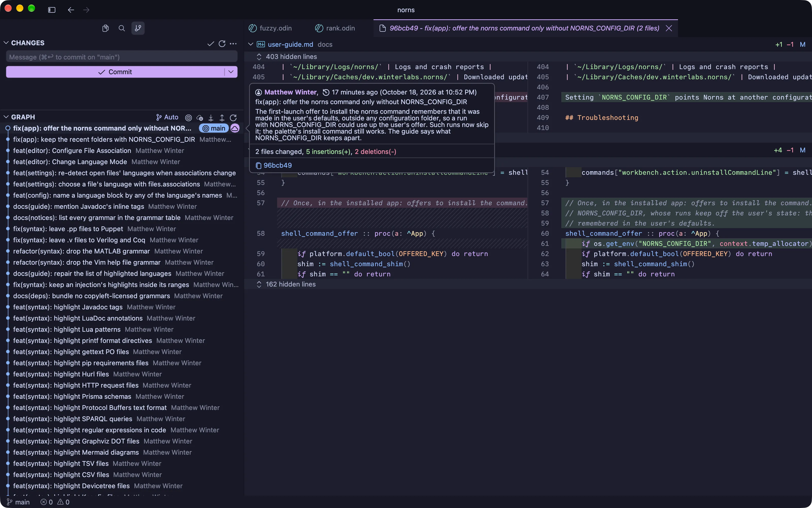The height and width of the screenshot is (508, 812).
Task: Go to current history item target icon
Action: pos(189,118)
